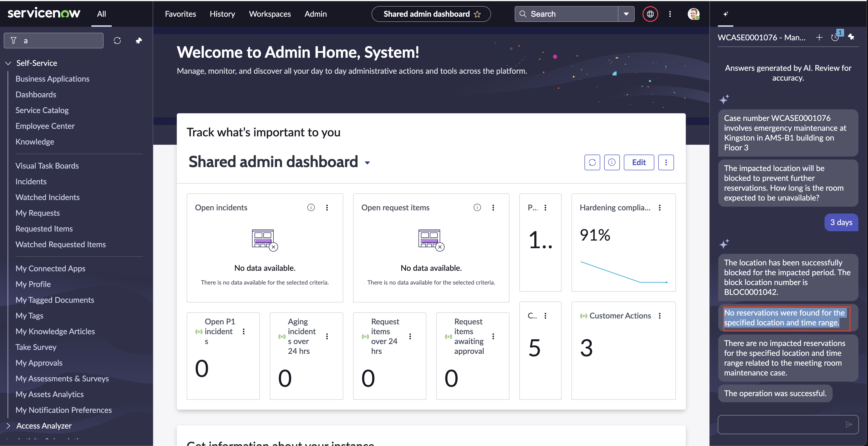
Task: Open My Approvals module
Action: (x=39, y=363)
